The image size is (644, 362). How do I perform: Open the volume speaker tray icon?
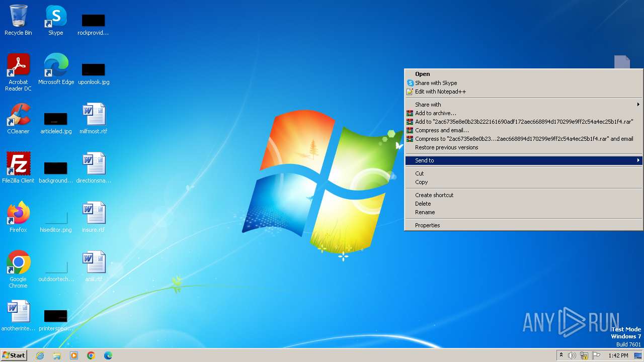tap(572, 355)
